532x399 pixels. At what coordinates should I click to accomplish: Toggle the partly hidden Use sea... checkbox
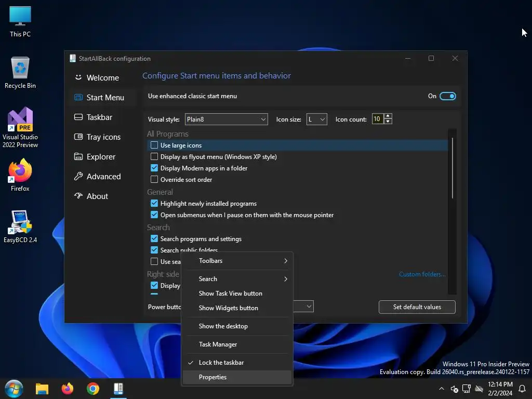pyautogui.click(x=154, y=262)
